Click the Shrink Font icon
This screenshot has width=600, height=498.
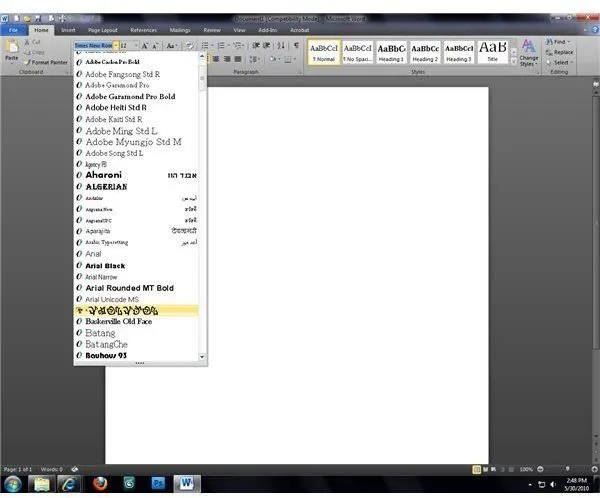coord(155,46)
